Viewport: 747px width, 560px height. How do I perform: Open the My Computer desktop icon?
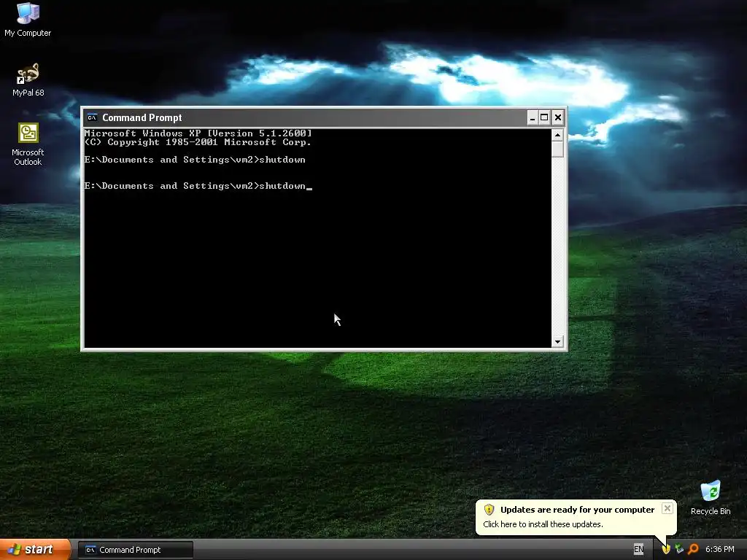coord(28,19)
